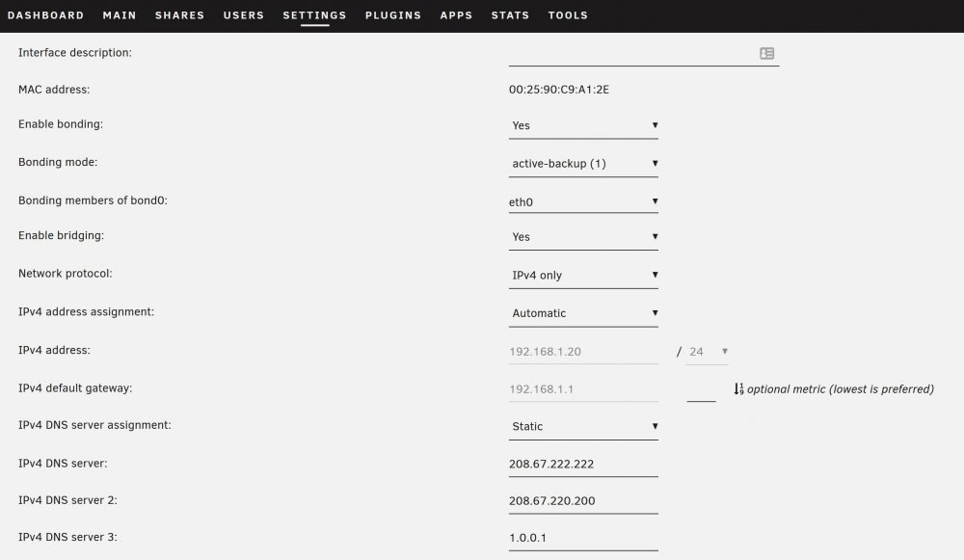964x560 pixels.
Task: Edit IPv4 DNS server 2 field
Action: [583, 501]
